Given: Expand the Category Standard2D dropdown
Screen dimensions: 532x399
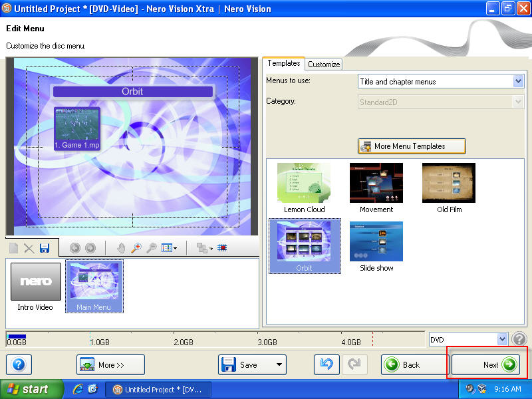Looking at the screenshot, I should pyautogui.click(x=518, y=102).
